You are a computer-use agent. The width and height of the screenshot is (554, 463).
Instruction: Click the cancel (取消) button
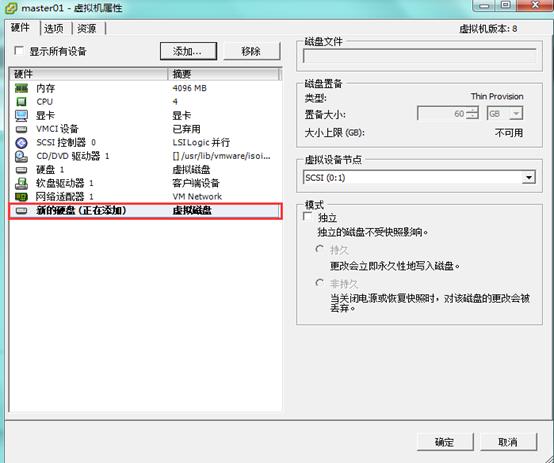508,442
